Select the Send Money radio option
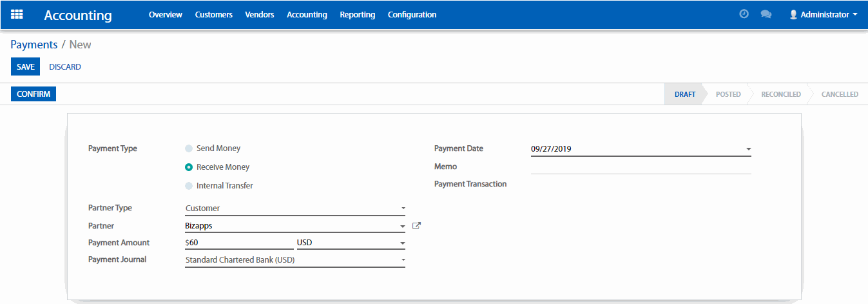 189,148
